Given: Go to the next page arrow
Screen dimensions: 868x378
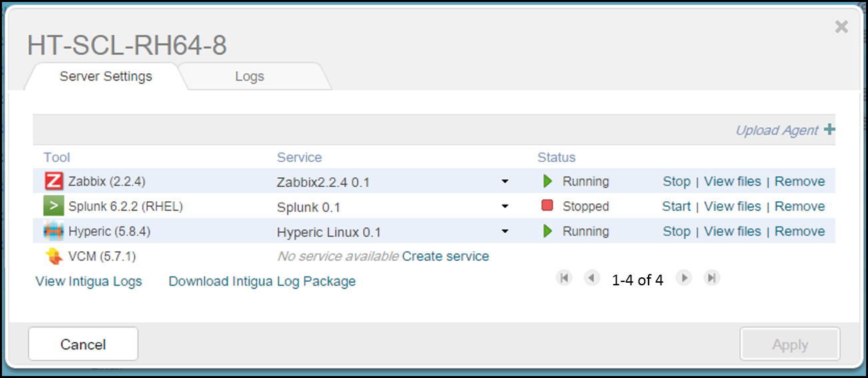Looking at the screenshot, I should [x=684, y=278].
